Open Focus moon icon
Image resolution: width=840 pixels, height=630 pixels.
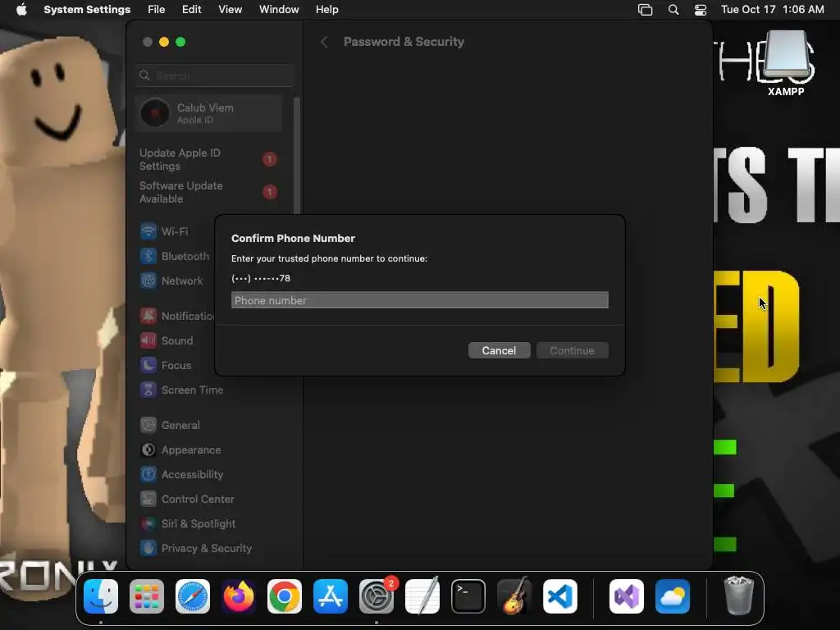pyautogui.click(x=148, y=365)
